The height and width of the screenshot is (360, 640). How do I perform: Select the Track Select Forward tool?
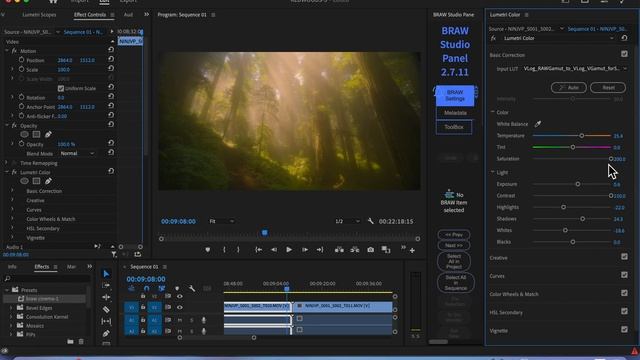click(x=106, y=286)
